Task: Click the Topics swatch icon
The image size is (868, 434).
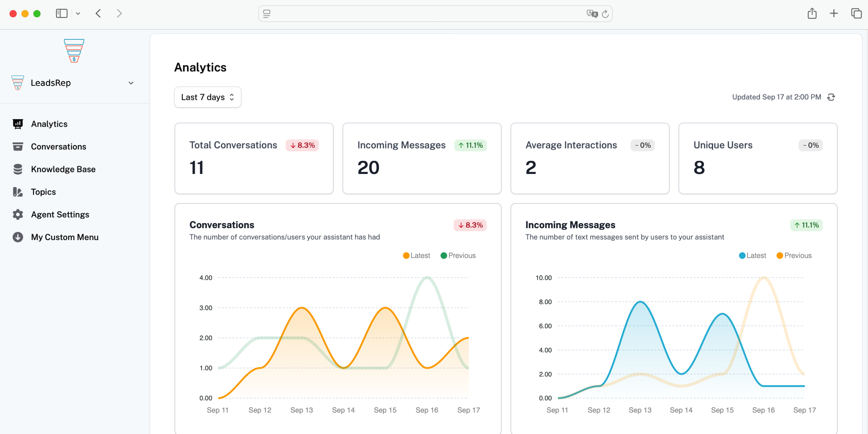Action: (18, 192)
